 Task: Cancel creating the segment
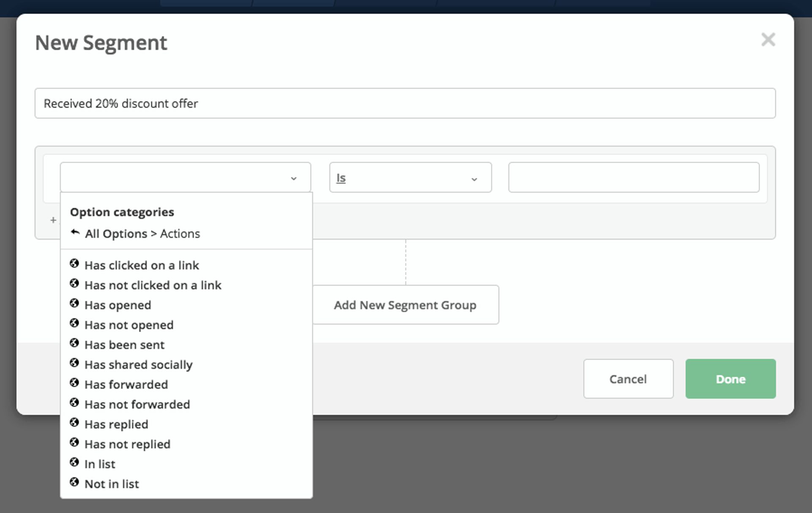point(628,379)
